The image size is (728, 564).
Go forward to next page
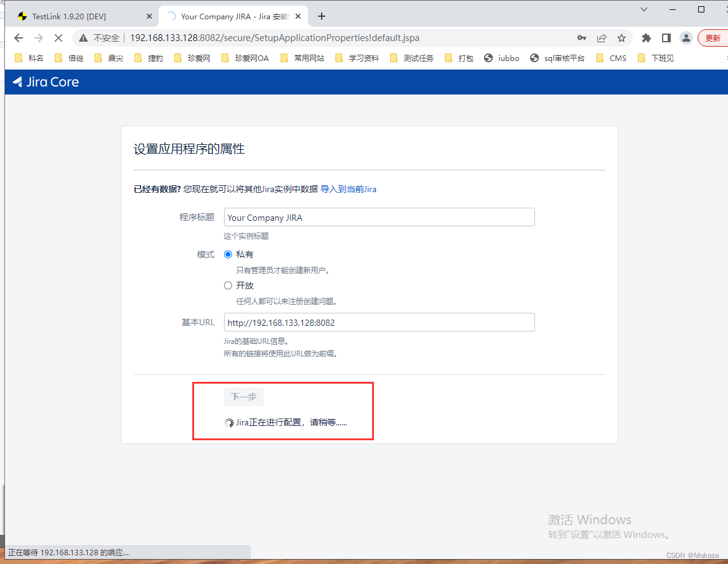tap(39, 38)
